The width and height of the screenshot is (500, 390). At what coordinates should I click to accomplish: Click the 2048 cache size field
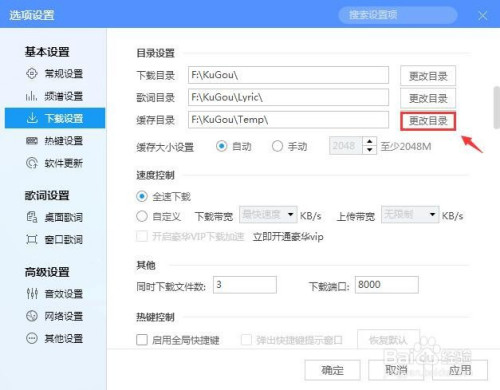click(x=346, y=146)
